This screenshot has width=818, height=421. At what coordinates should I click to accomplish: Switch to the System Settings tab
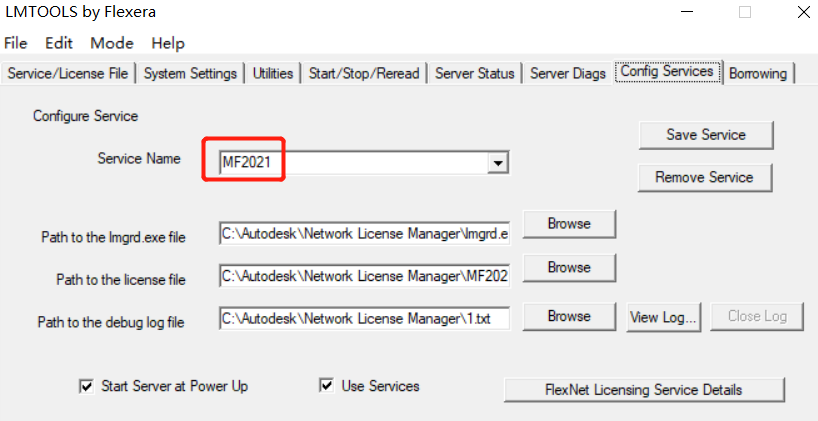(190, 74)
